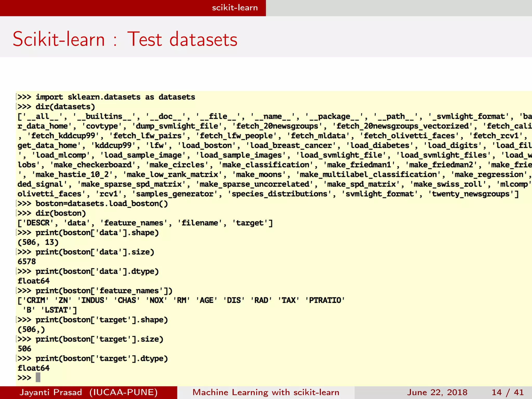
Task: Click 'load_breast_cancer' in the dir listing
Action: [x=291, y=145]
